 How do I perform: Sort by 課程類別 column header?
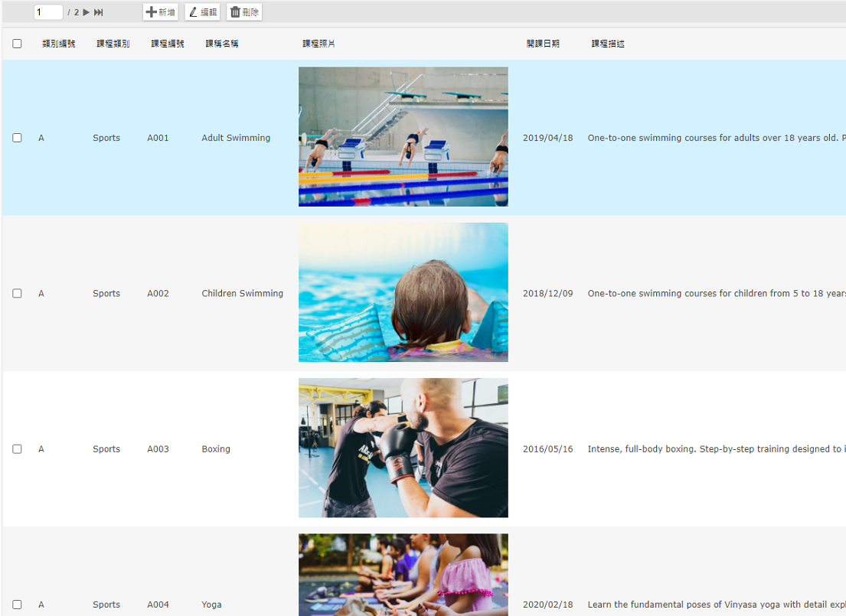(113, 44)
